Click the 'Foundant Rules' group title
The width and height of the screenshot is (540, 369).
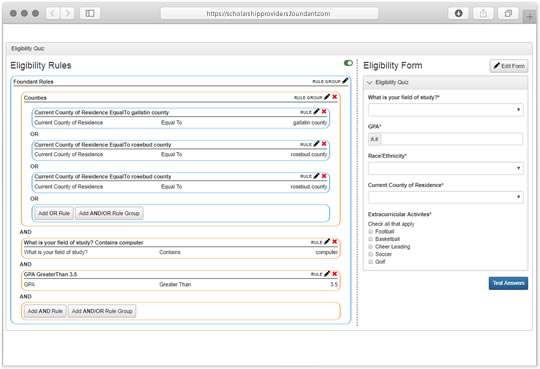point(33,82)
